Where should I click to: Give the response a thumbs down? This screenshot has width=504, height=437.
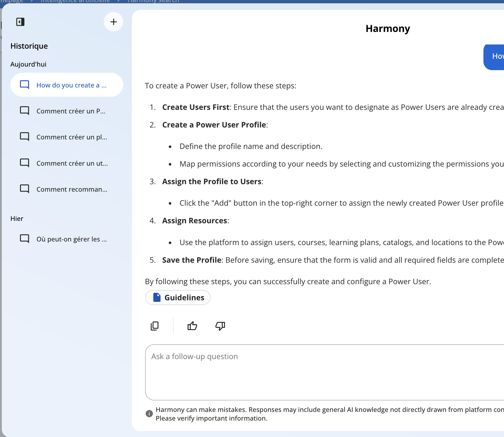[220, 326]
